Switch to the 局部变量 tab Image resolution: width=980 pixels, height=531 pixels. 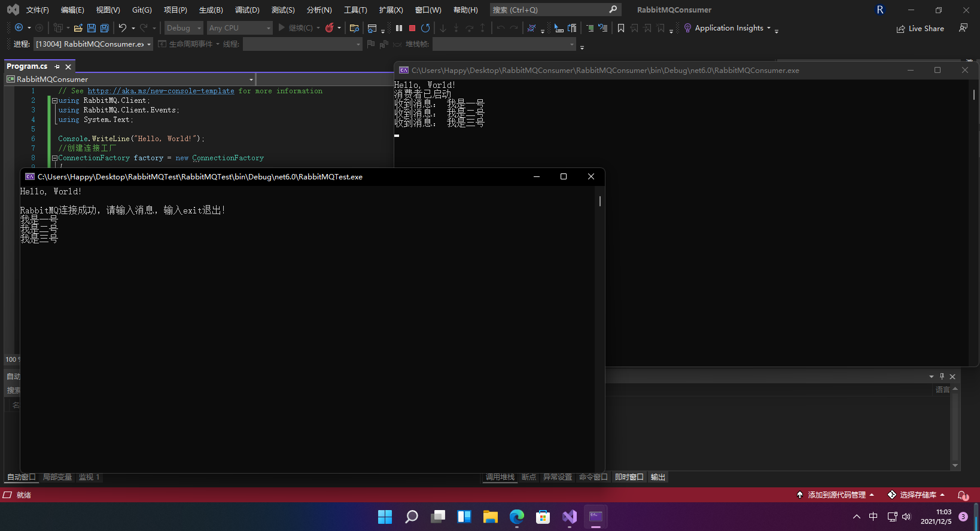57,477
